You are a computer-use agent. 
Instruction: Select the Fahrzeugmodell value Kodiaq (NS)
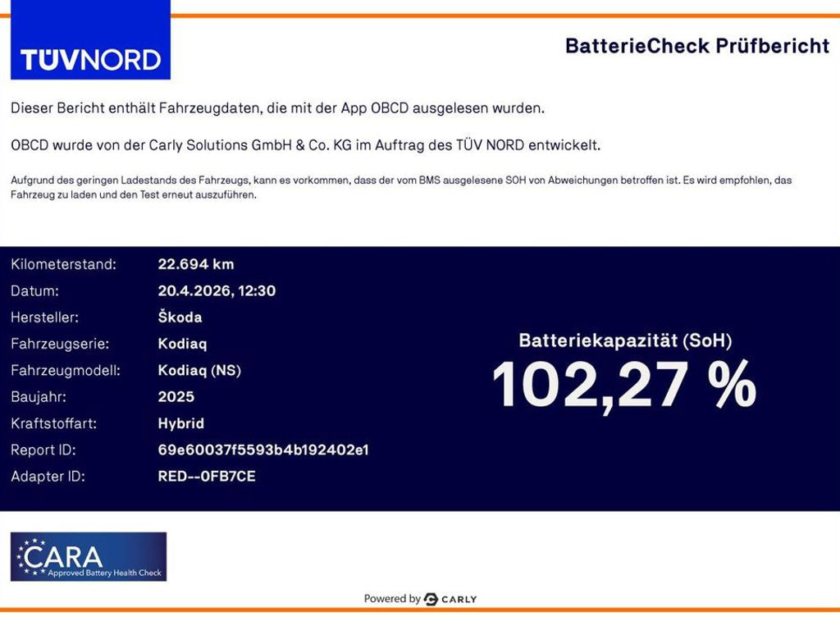pyautogui.click(x=199, y=370)
